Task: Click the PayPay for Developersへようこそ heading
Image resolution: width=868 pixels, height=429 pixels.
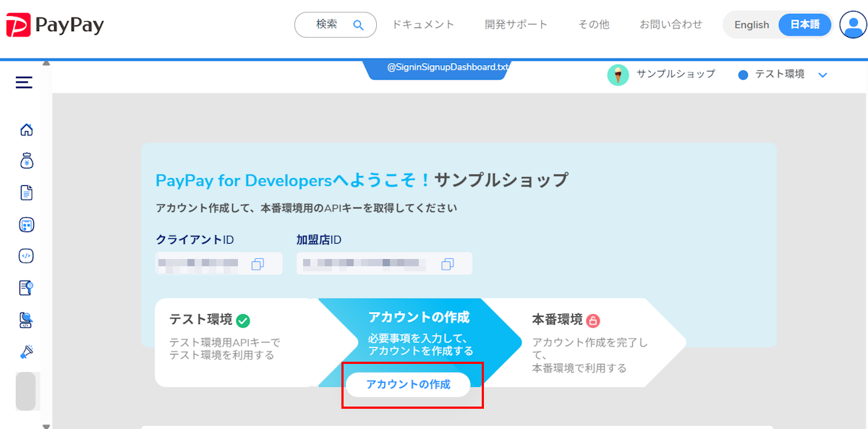Action: 294,180
